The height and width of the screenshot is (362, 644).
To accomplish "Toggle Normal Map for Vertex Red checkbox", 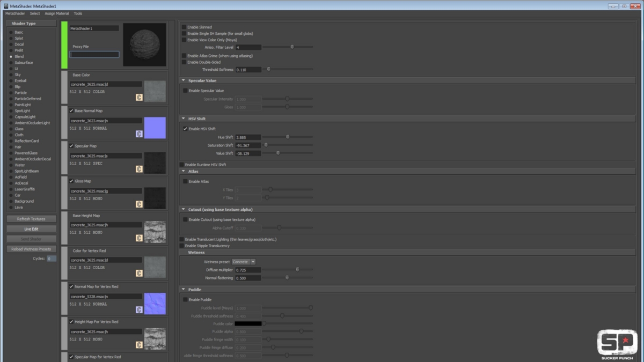I will (x=71, y=287).
